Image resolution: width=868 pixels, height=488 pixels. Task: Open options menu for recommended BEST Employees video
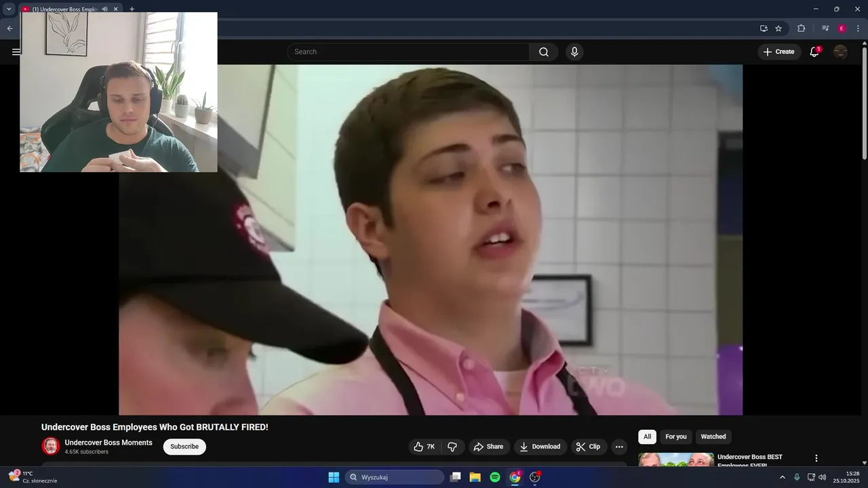pyautogui.click(x=816, y=458)
